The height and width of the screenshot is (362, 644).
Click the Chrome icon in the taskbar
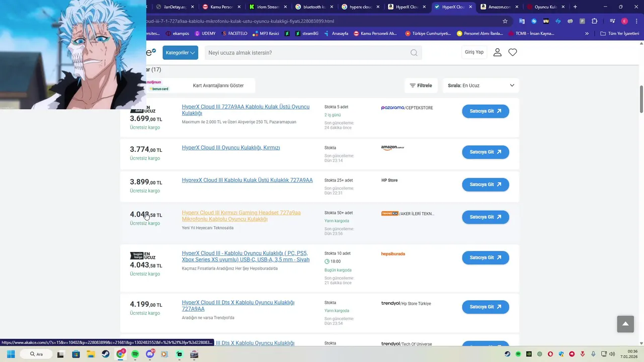[x=120, y=354]
